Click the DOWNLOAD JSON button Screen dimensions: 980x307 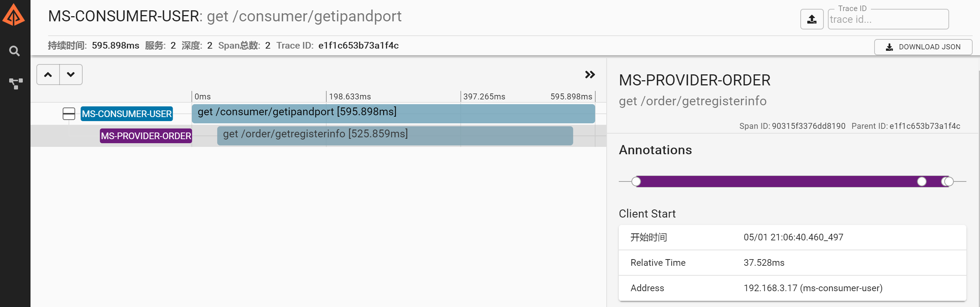click(x=923, y=47)
